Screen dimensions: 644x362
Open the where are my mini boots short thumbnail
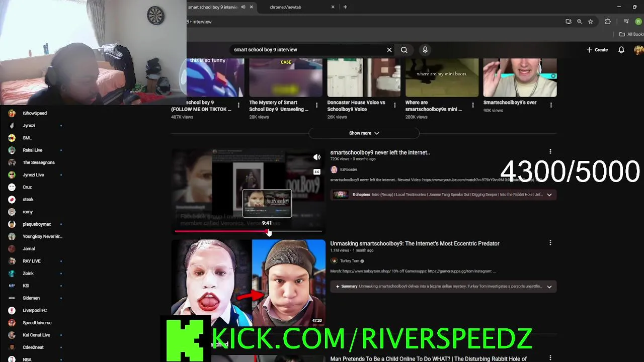(442, 77)
